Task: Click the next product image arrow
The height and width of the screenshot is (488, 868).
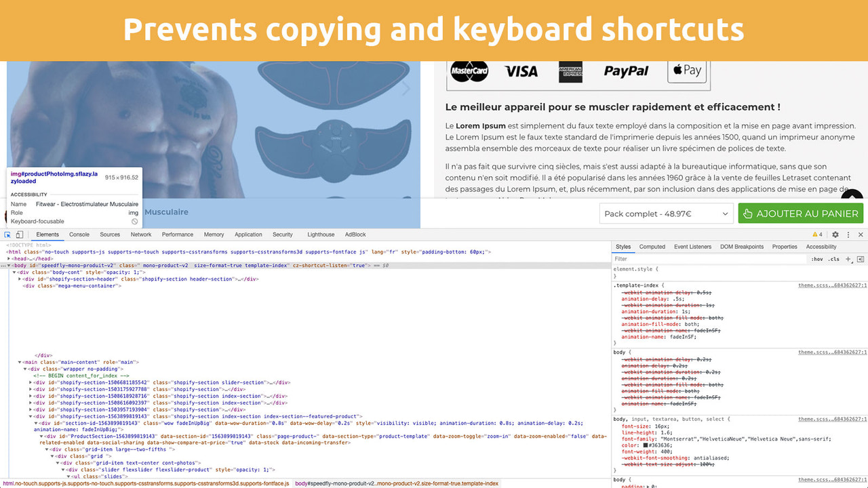Action: coord(406,88)
